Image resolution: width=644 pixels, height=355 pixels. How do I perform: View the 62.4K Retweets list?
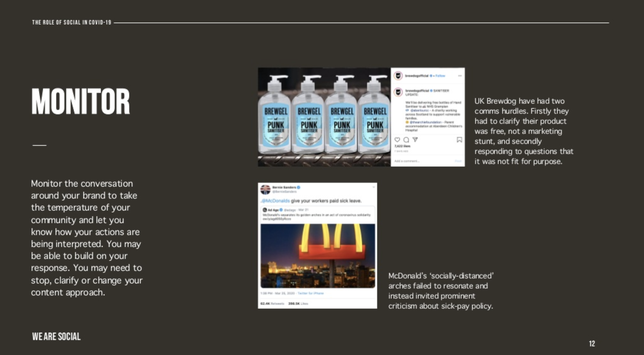[x=272, y=304]
